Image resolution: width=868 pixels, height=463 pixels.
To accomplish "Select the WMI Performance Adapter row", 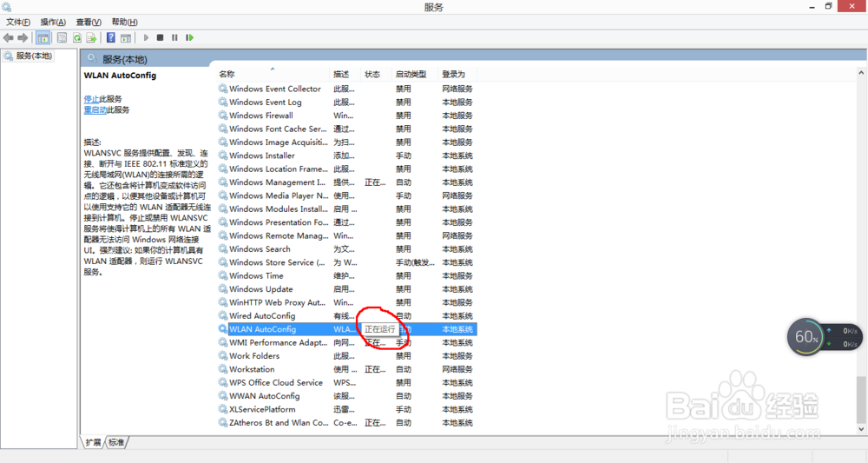I will click(x=346, y=343).
